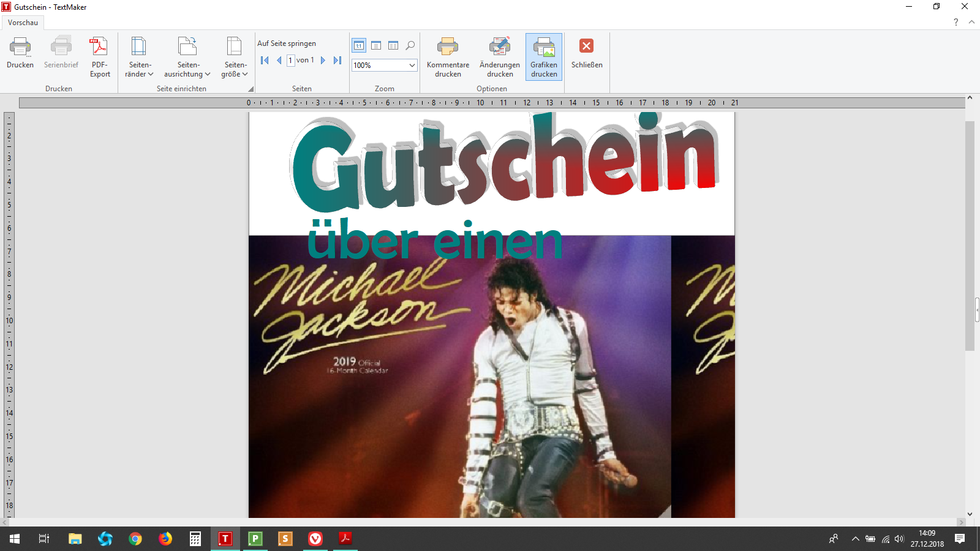Viewport: 980px width, 551px height.
Task: Toggle Änderungen drucken option
Action: click(500, 57)
